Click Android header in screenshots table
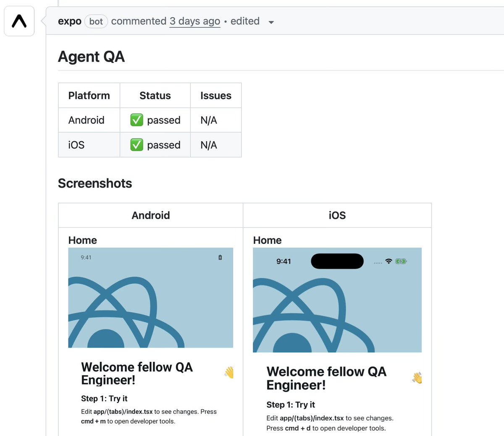This screenshot has height=436, width=504. coord(151,215)
